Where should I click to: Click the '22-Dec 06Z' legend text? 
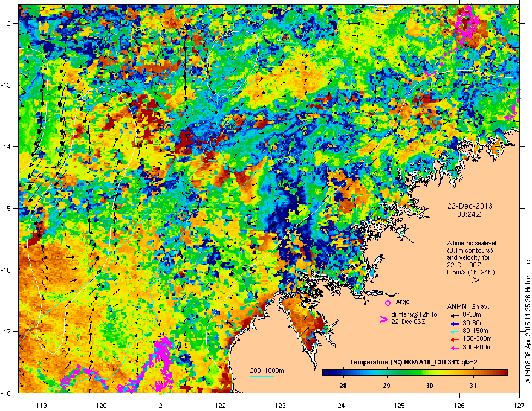408,322
